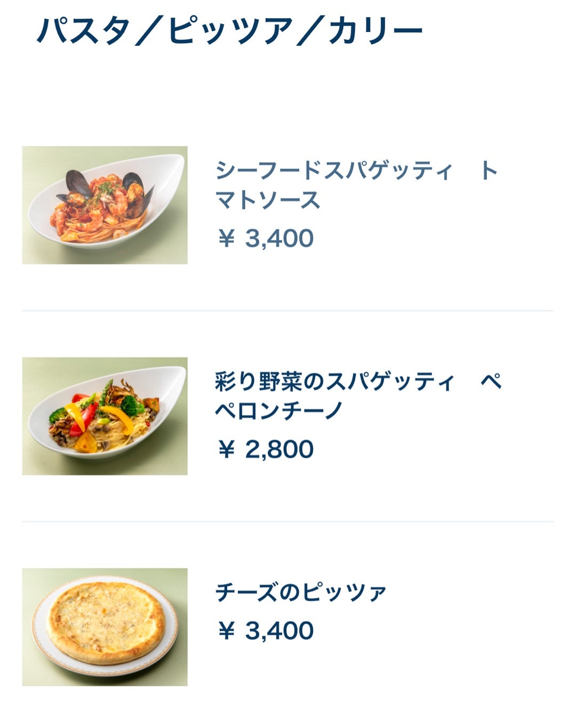Click the divider line above the cheese pizza

pos(288,521)
